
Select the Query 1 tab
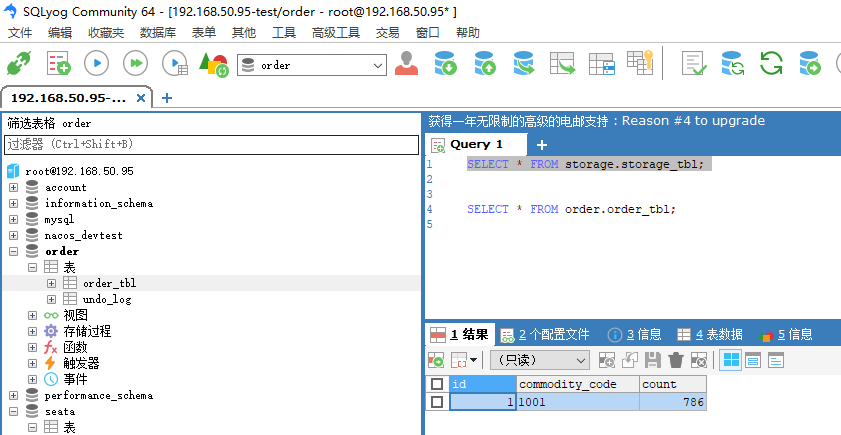point(476,144)
